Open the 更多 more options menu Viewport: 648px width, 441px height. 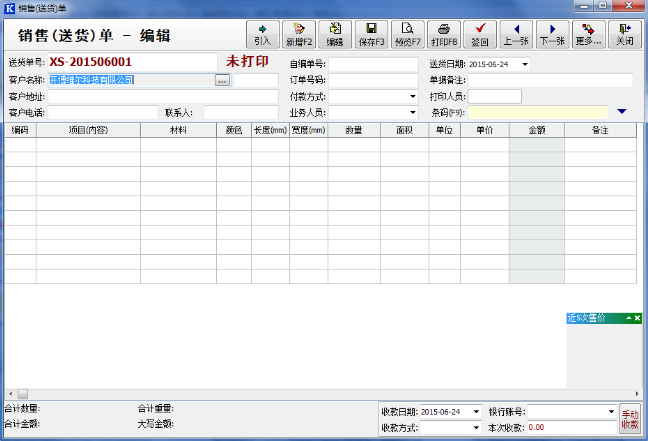588,35
